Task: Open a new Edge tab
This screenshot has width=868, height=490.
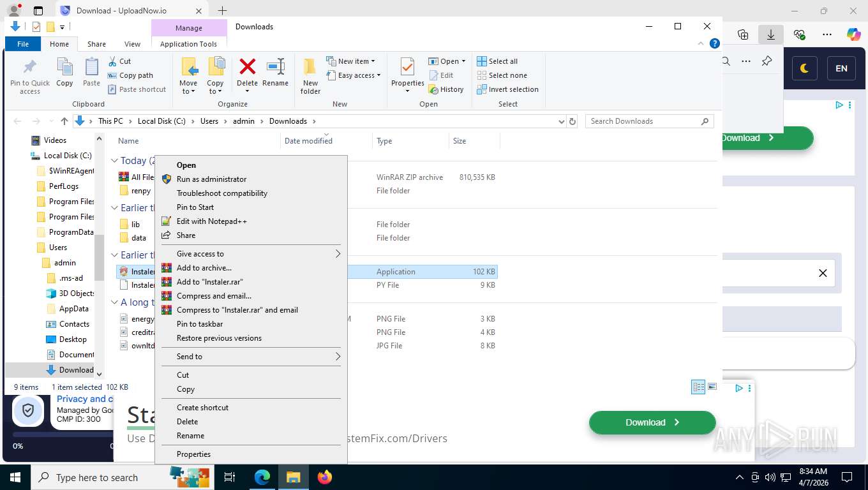Action: (222, 10)
